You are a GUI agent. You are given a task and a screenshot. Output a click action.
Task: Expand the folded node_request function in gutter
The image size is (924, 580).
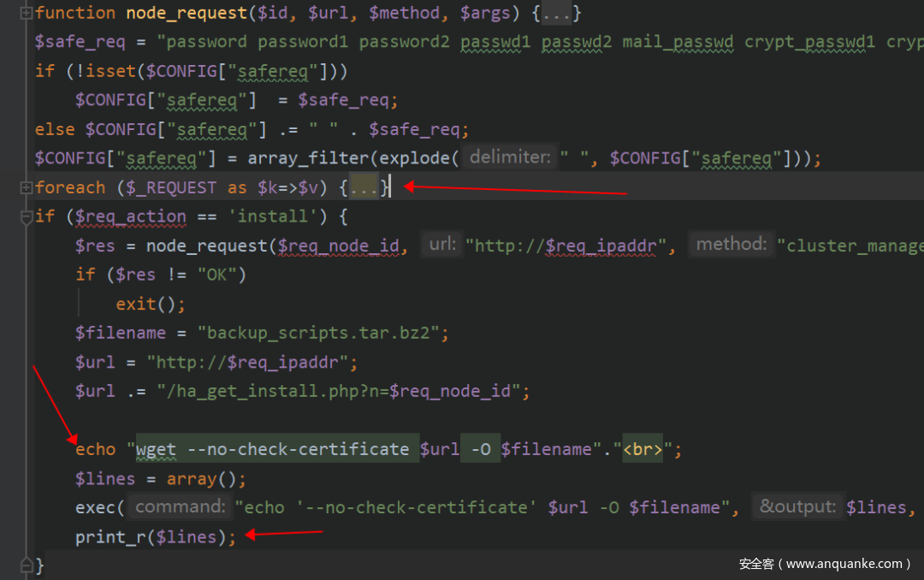coord(27,13)
